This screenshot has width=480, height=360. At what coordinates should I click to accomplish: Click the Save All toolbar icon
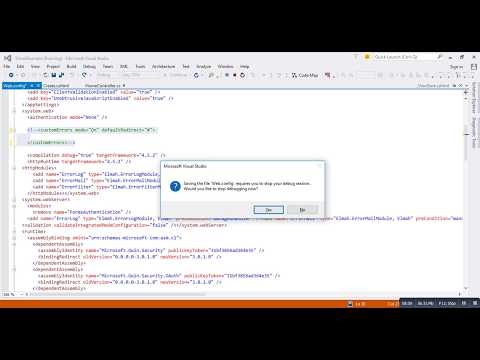click(x=61, y=75)
